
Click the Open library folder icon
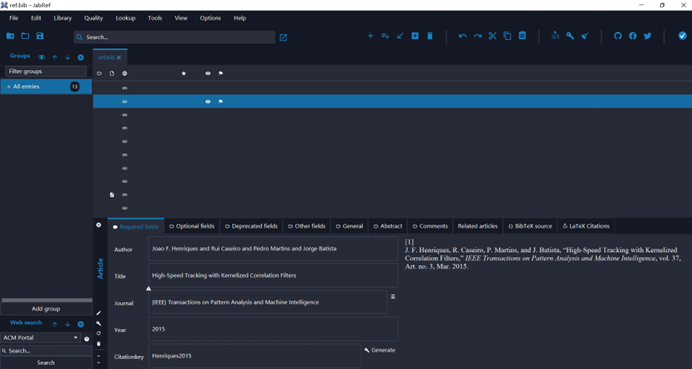(25, 36)
